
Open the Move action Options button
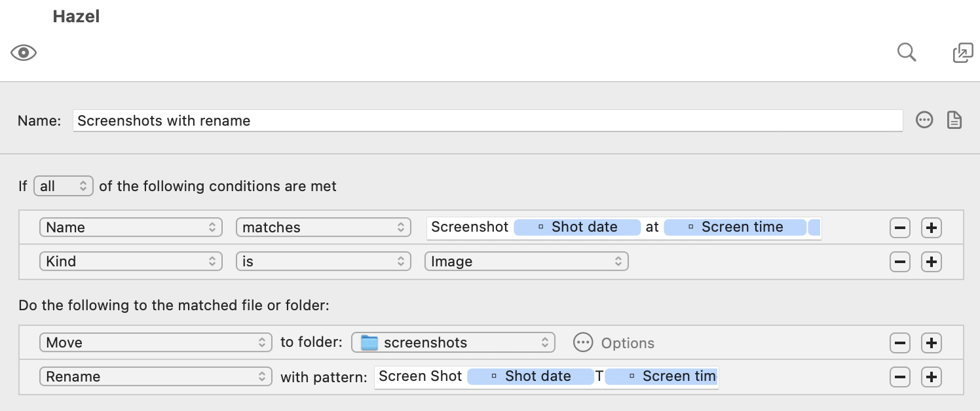[x=613, y=343]
